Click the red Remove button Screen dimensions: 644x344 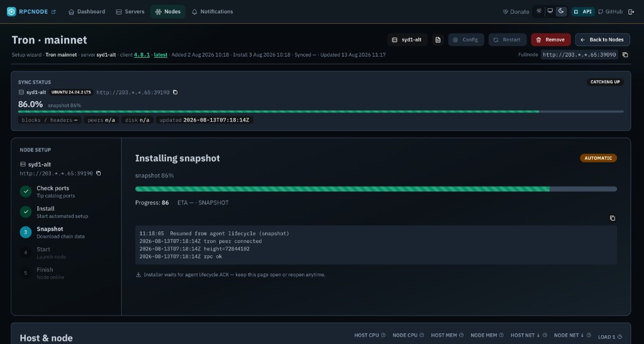click(x=551, y=40)
